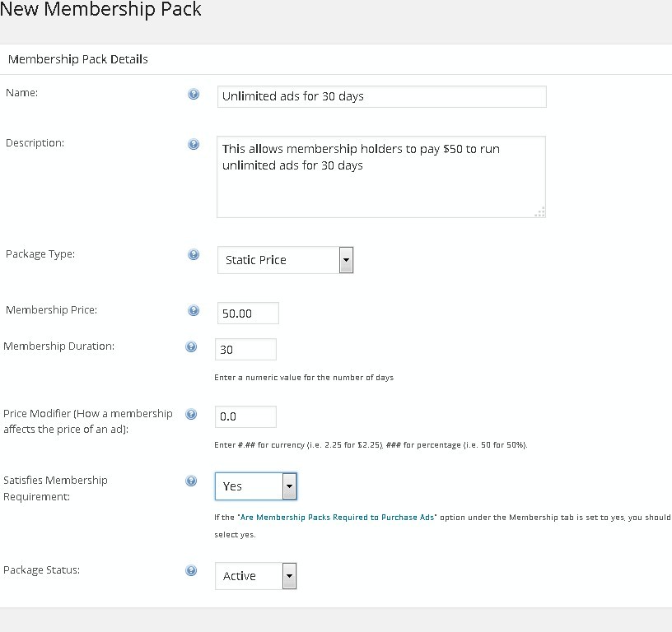Click the currency format hint below Price Modifier

[x=371, y=445]
